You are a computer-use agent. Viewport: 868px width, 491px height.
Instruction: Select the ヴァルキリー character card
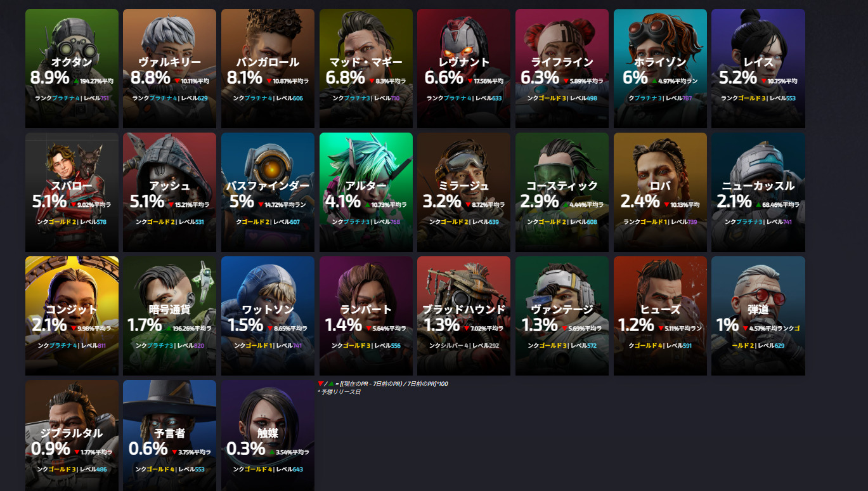point(169,69)
